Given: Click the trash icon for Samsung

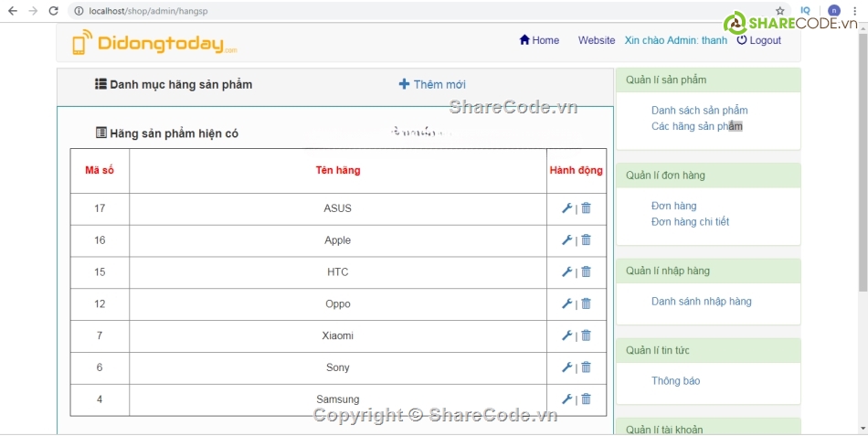Looking at the screenshot, I should point(587,399).
